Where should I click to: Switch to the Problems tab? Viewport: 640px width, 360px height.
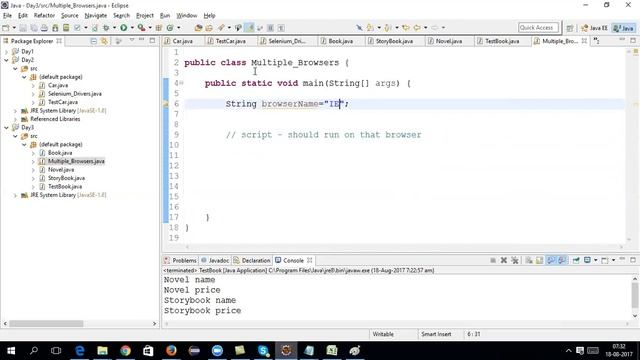pos(180,260)
